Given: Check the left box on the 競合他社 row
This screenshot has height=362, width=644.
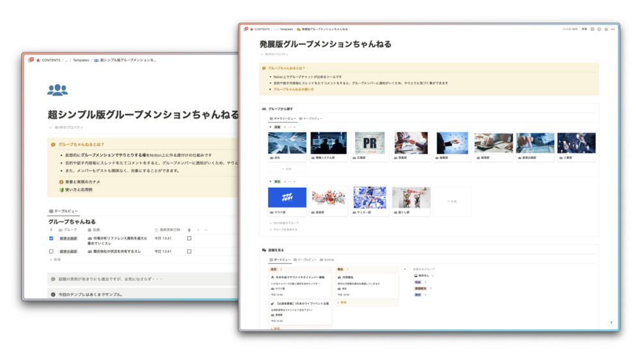Looking at the screenshot, I should (x=51, y=251).
